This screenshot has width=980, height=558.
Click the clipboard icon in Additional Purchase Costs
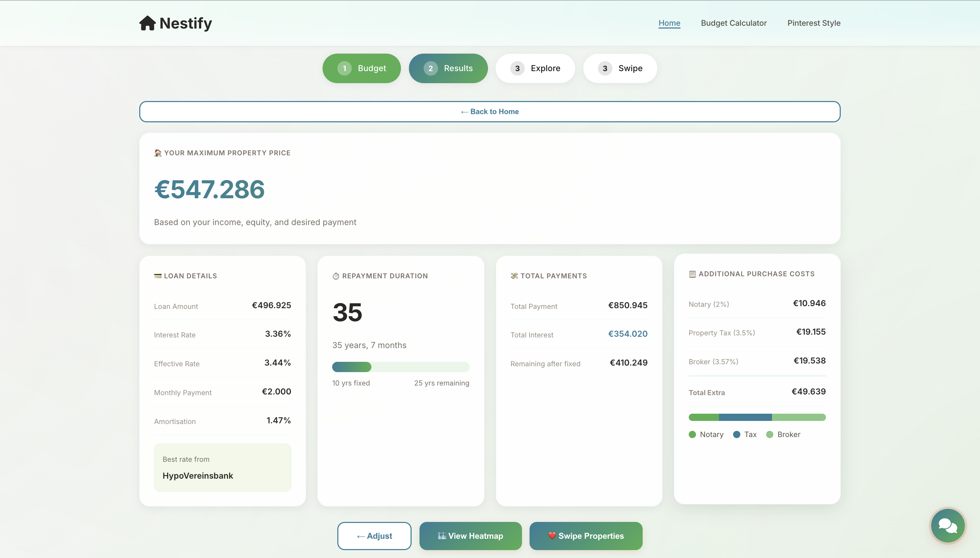(692, 274)
